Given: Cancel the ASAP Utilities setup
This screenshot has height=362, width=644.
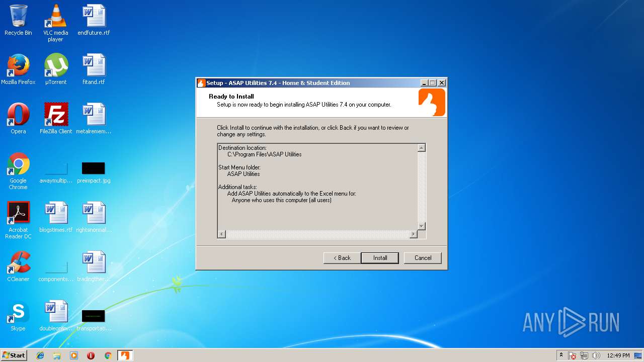Looking at the screenshot, I should (x=423, y=258).
